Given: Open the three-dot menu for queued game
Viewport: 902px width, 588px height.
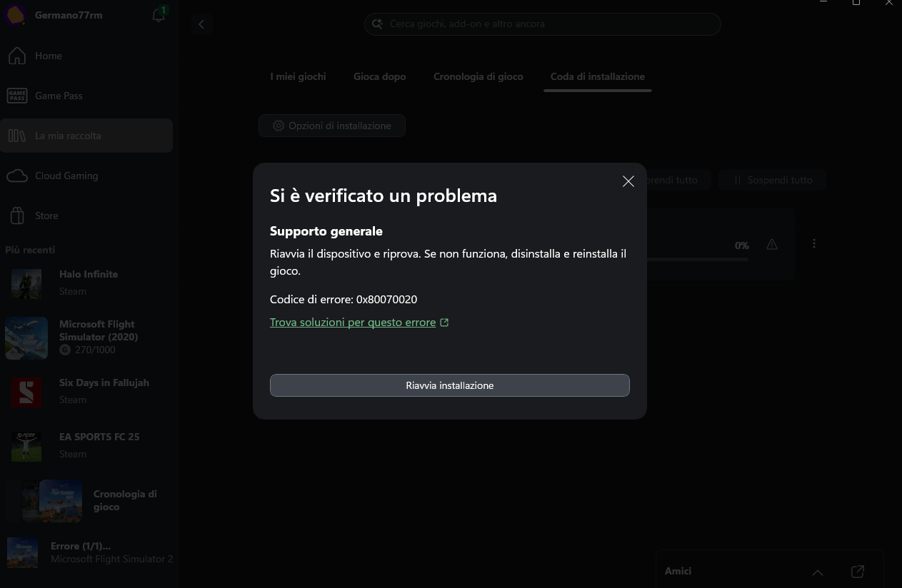Looking at the screenshot, I should pos(814,244).
